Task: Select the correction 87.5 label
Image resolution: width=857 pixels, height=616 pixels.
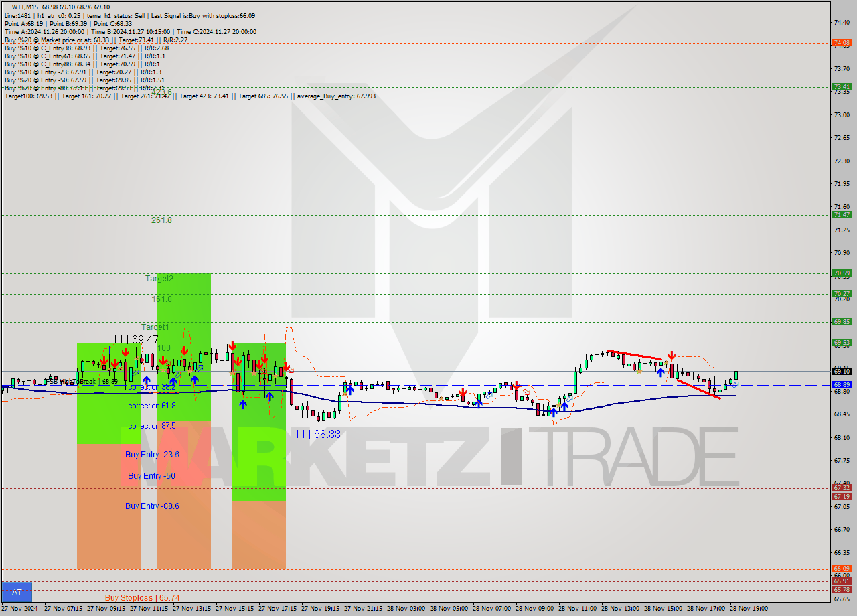Action: [152, 426]
